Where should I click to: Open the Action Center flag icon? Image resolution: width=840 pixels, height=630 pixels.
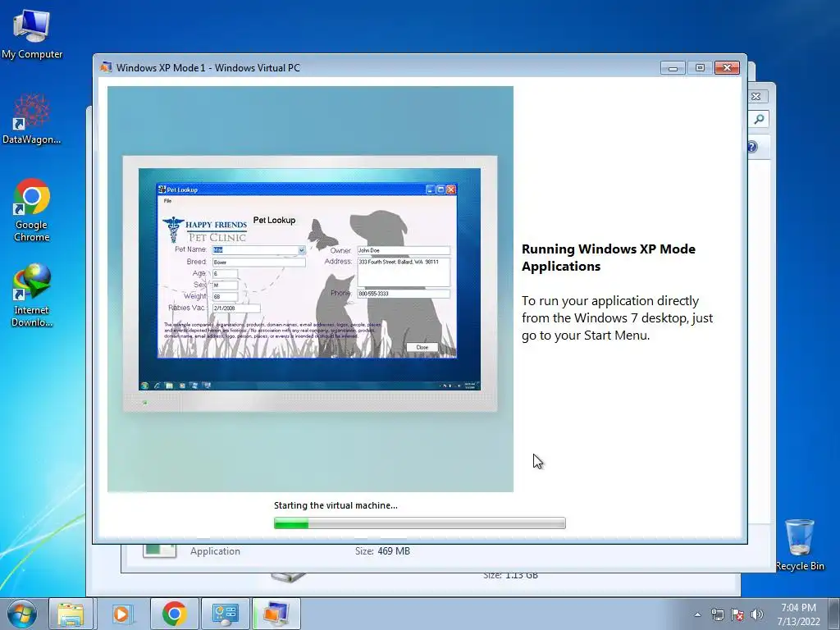point(737,614)
